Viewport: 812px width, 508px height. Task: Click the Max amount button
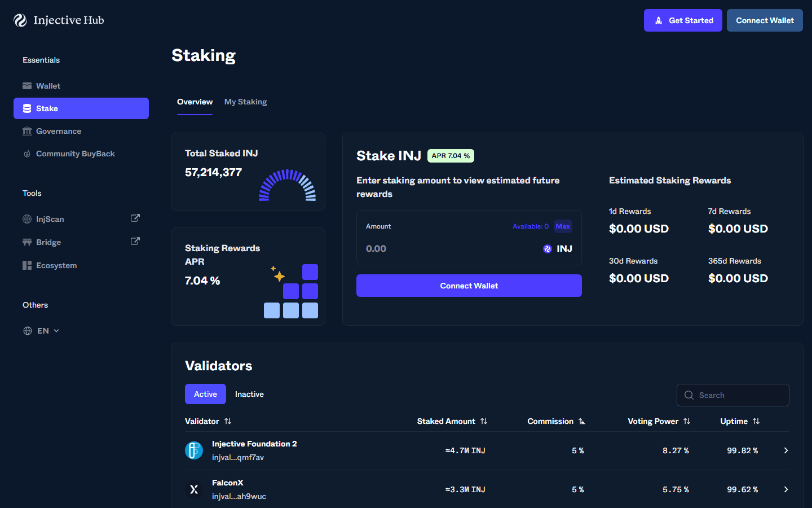point(563,226)
